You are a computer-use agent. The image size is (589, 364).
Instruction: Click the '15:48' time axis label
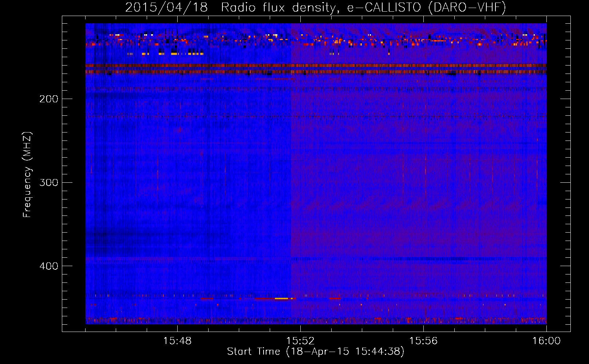point(177,341)
